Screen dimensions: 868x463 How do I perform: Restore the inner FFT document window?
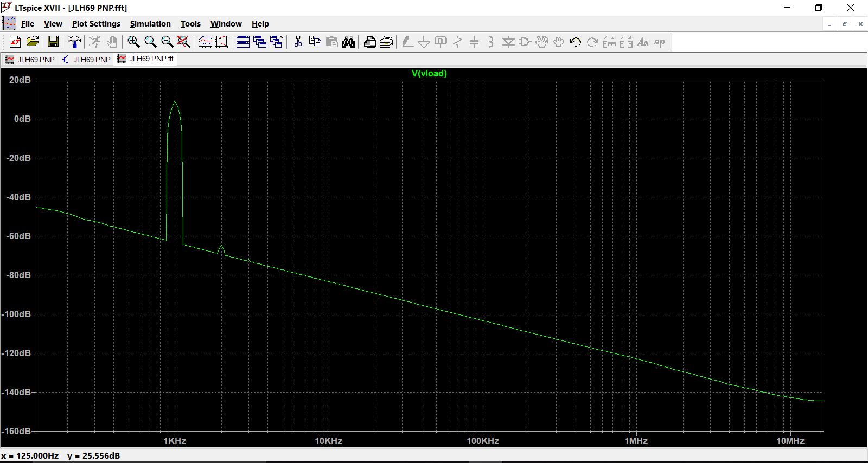point(845,24)
